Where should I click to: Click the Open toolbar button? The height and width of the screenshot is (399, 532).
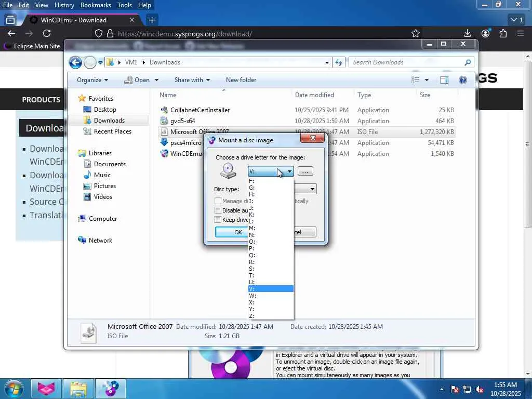[137, 80]
